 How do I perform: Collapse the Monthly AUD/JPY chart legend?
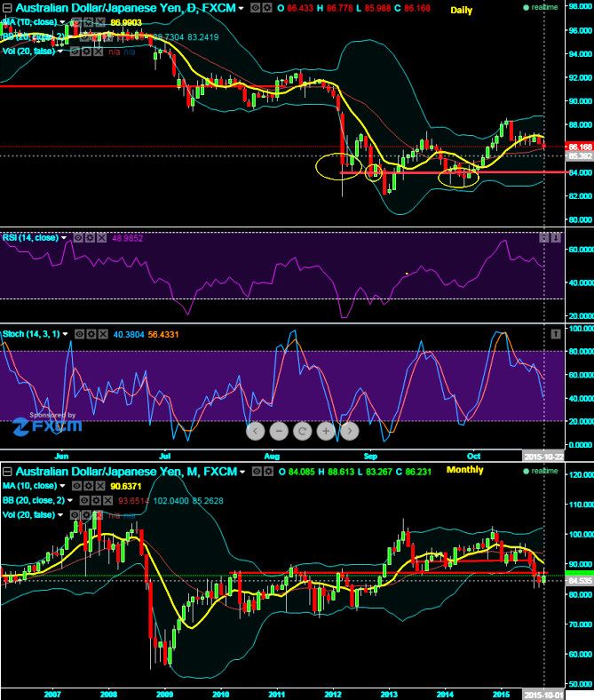pos(8,472)
